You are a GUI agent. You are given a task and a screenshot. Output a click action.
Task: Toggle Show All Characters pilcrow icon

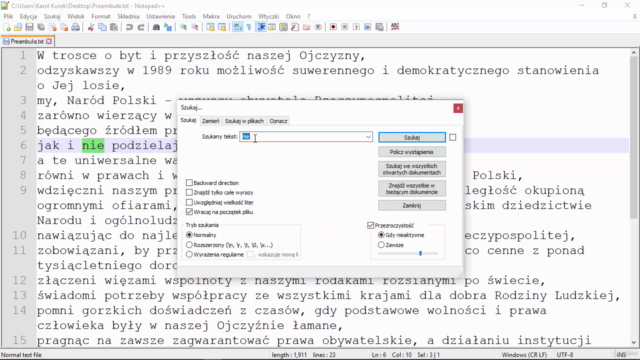click(x=249, y=27)
